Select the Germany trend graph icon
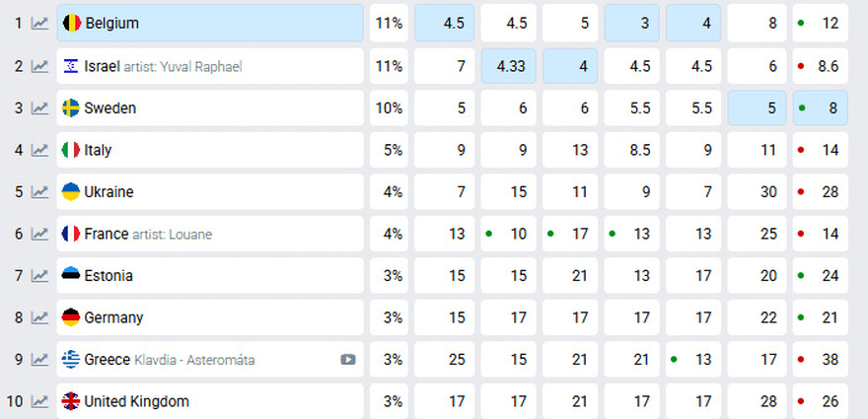 39,317
